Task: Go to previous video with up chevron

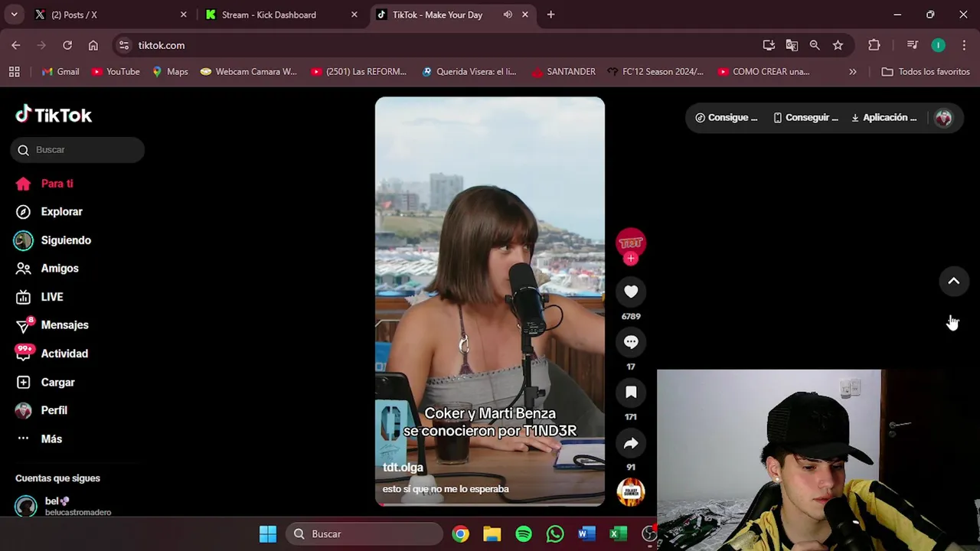Action: [x=954, y=281]
